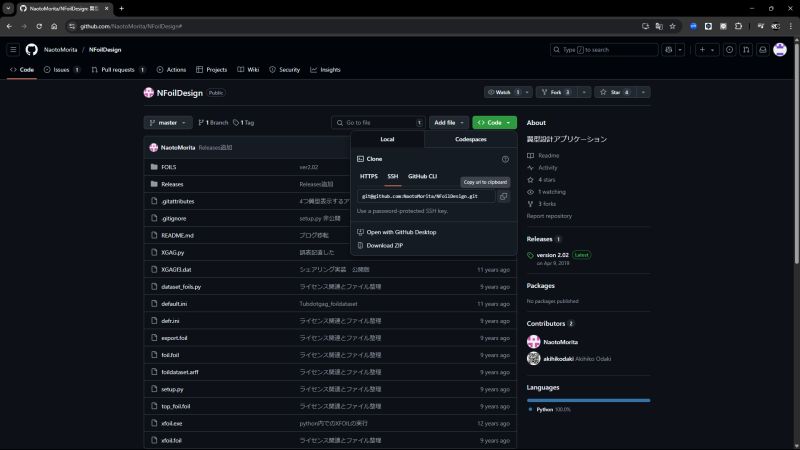Select the SSH clone option
This screenshot has width=800, height=450.
[x=392, y=177]
